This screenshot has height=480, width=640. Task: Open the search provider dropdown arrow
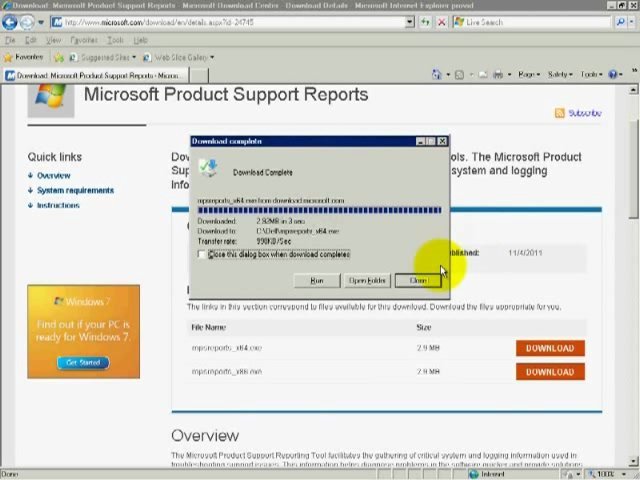[632, 22]
